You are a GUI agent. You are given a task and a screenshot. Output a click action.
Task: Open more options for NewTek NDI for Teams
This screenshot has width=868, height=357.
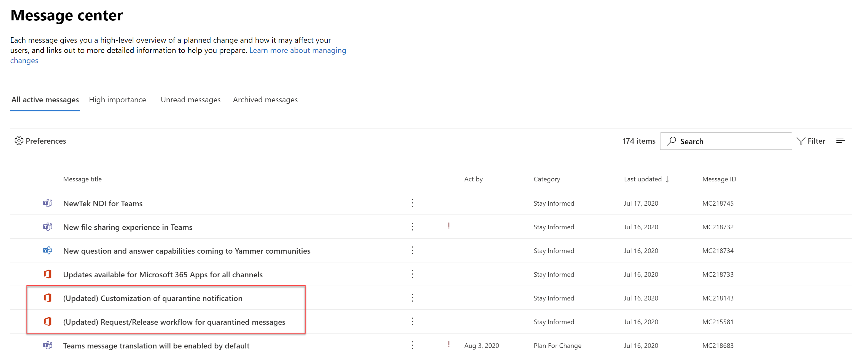click(412, 203)
